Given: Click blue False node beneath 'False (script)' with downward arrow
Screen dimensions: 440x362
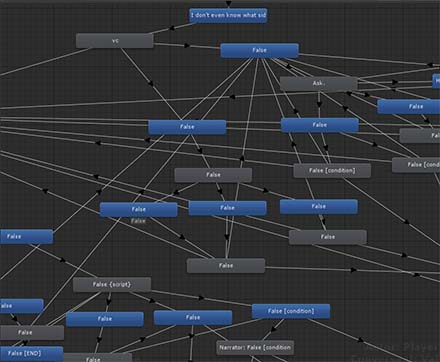Looking at the screenshot, I should (105, 319).
